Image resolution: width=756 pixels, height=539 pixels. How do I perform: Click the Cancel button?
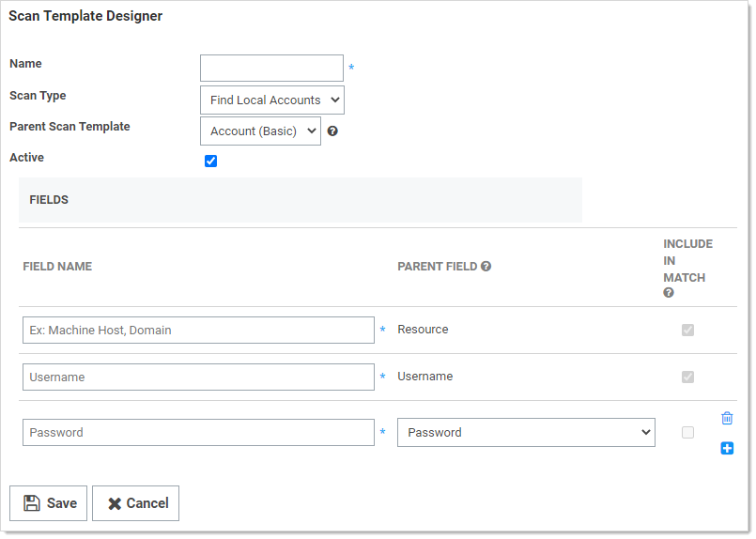[x=135, y=503]
